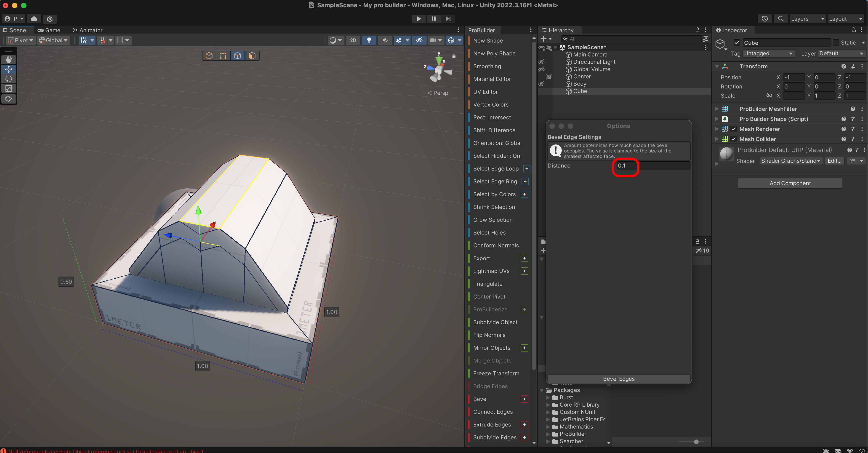Expand the ProBuilder MeshFilter component
Viewport: 868px width, 453px height.
(x=717, y=109)
